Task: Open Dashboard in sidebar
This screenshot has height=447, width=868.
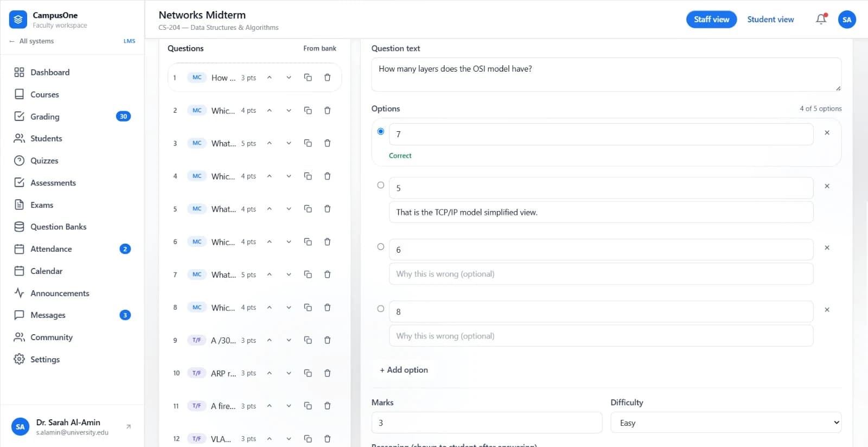Action: click(72, 72)
